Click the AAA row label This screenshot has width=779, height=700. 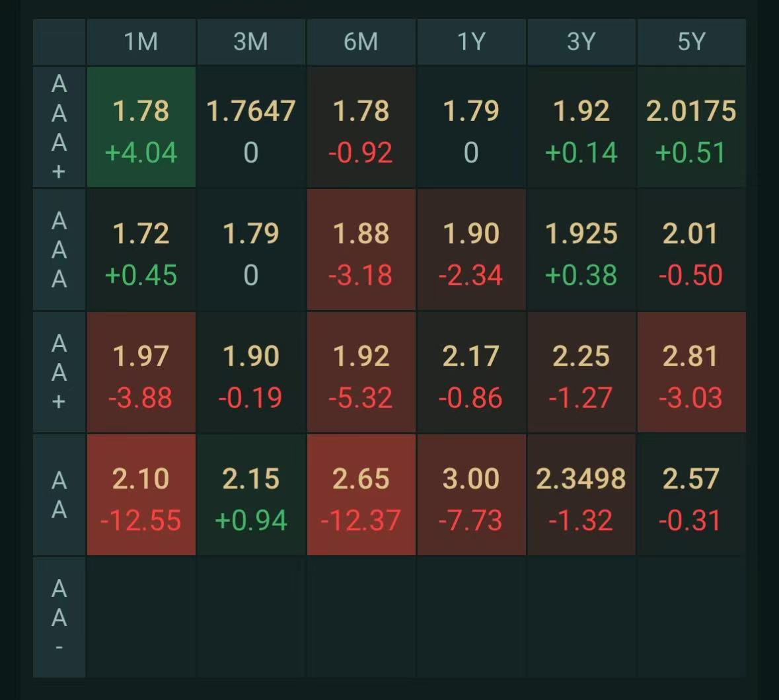(x=59, y=250)
